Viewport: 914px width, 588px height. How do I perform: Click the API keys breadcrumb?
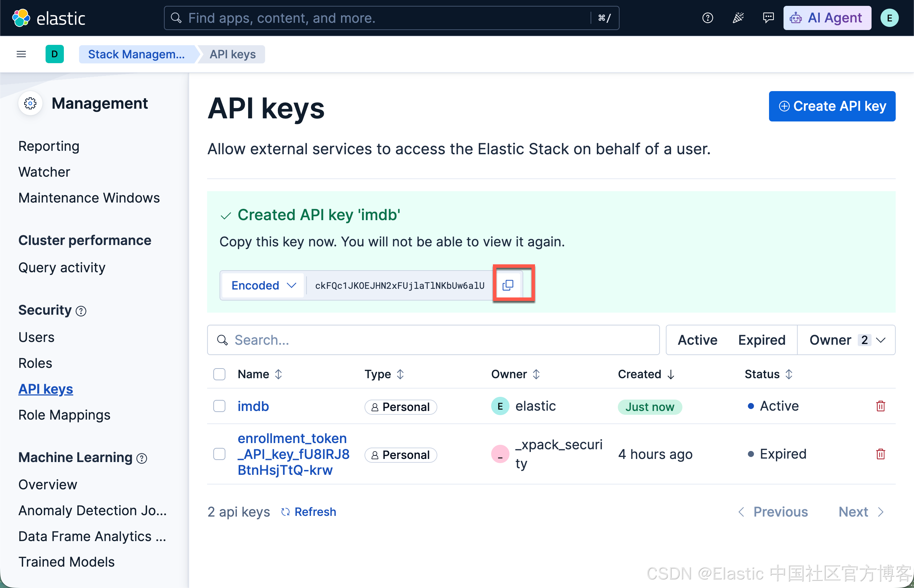tap(233, 54)
